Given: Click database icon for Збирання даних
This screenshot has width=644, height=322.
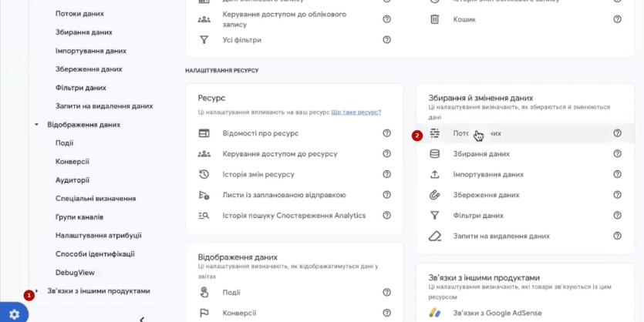Looking at the screenshot, I should point(435,154).
